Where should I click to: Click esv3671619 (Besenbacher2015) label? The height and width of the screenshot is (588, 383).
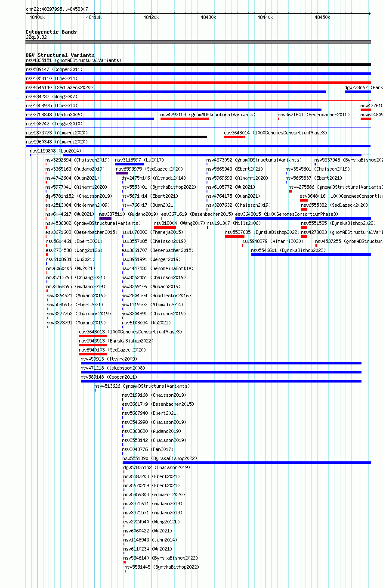click(197, 214)
